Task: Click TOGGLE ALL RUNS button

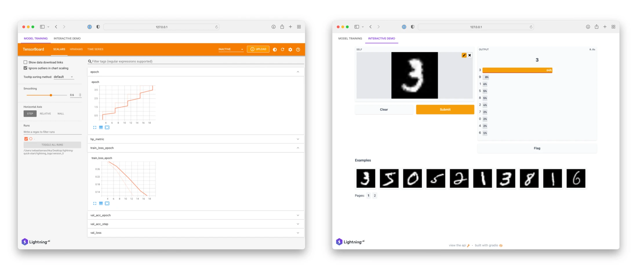Action: (x=52, y=145)
